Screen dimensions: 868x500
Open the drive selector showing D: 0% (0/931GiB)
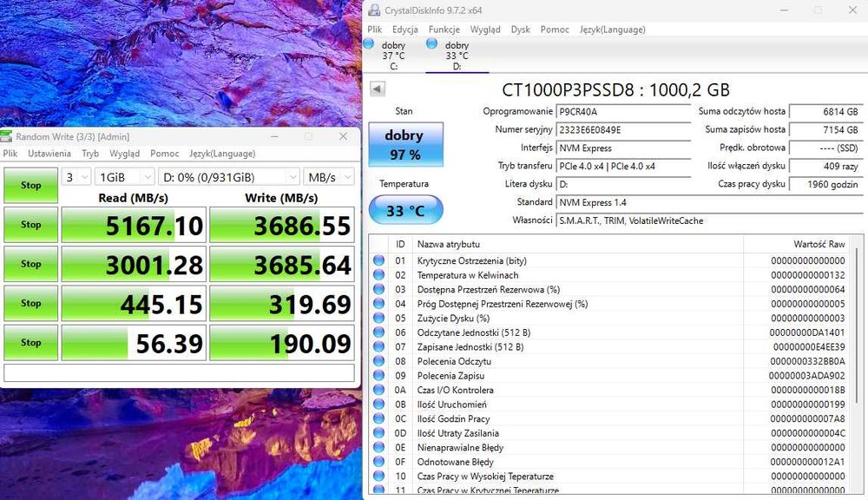point(228,177)
